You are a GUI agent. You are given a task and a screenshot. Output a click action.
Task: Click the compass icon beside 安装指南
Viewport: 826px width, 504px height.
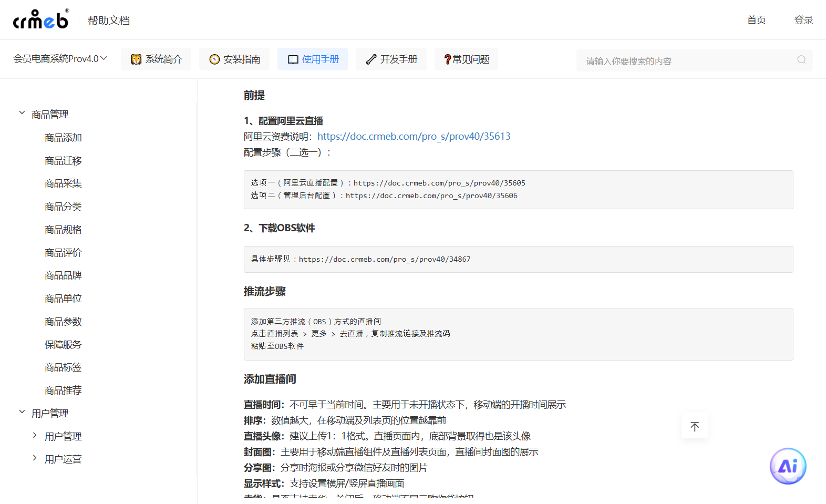click(x=214, y=59)
